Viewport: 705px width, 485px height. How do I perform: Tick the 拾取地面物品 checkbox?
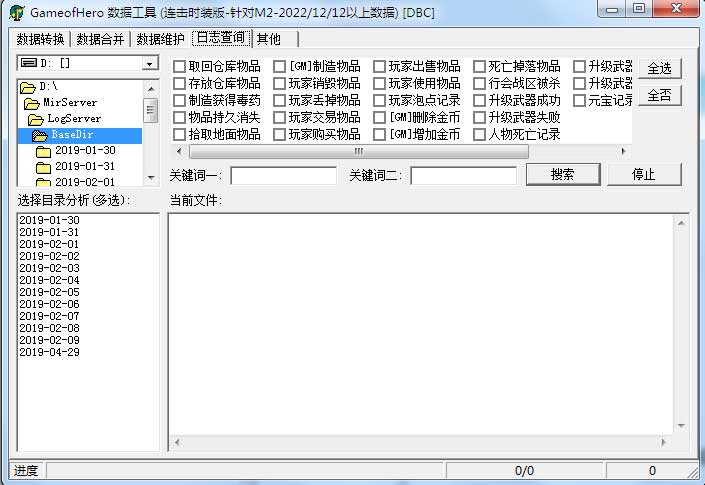[179, 134]
